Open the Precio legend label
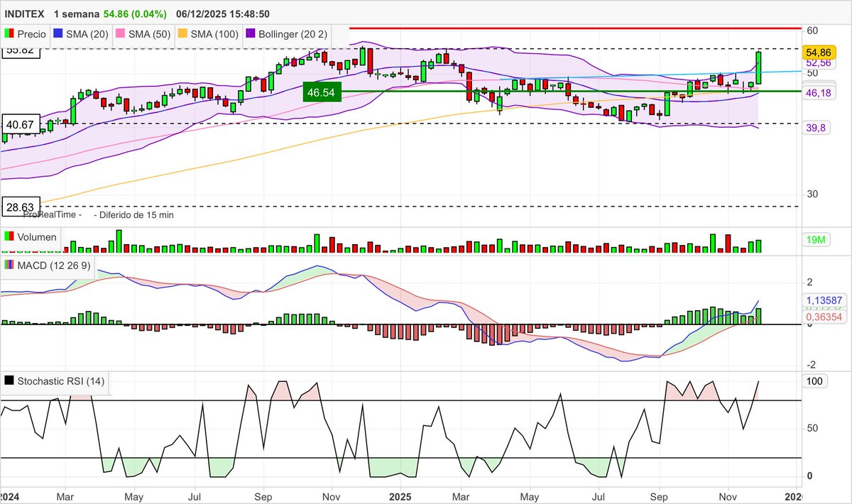The image size is (852, 504). tap(32, 34)
